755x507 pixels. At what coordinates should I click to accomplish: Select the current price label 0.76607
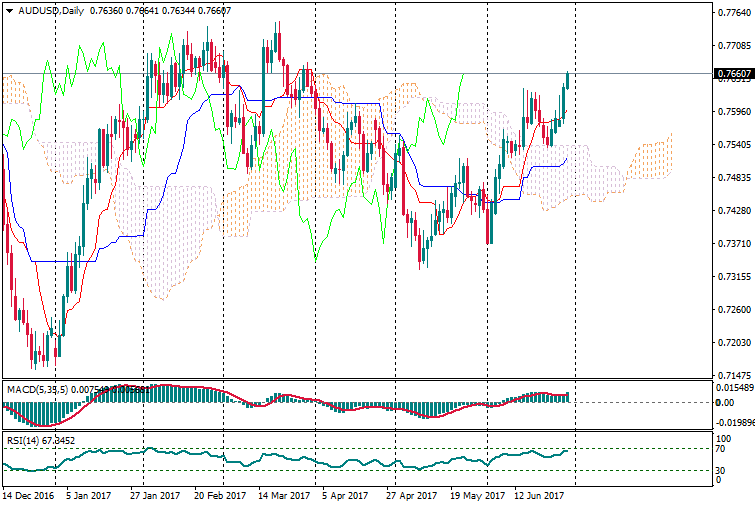pos(734,74)
